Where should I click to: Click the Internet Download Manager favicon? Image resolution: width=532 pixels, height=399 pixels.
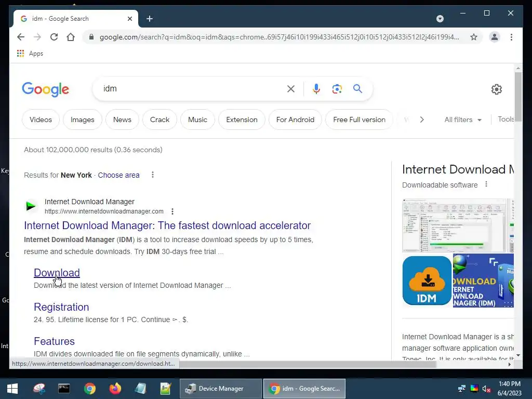click(31, 206)
